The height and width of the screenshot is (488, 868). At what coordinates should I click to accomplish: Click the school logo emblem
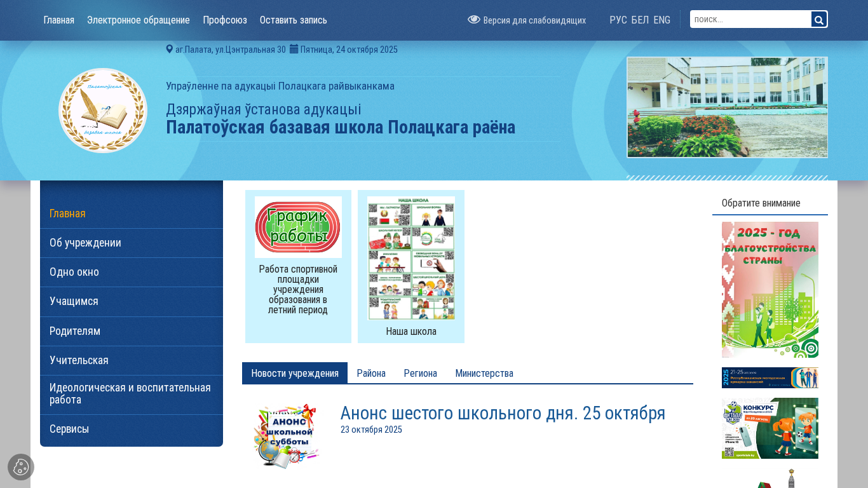click(103, 111)
